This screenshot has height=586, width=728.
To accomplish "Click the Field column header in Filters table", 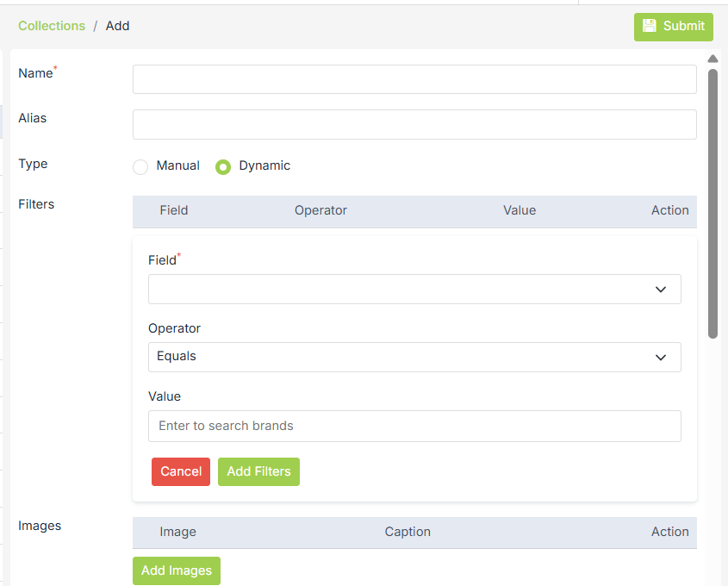I will click(174, 209).
